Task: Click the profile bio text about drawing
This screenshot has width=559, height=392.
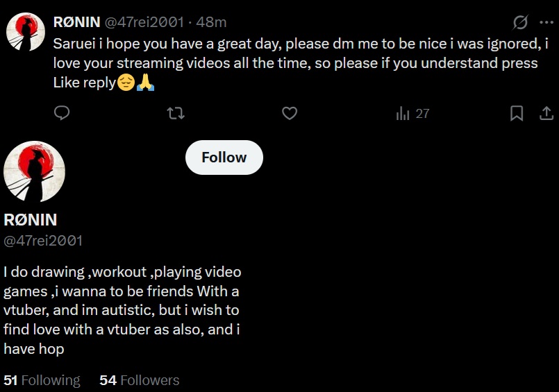Action: point(122,310)
